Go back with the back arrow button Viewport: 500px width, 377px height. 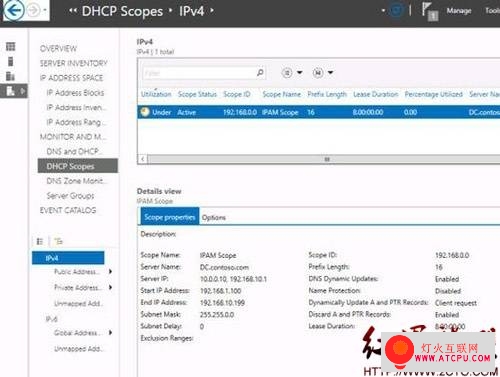pyautogui.click(x=14, y=10)
